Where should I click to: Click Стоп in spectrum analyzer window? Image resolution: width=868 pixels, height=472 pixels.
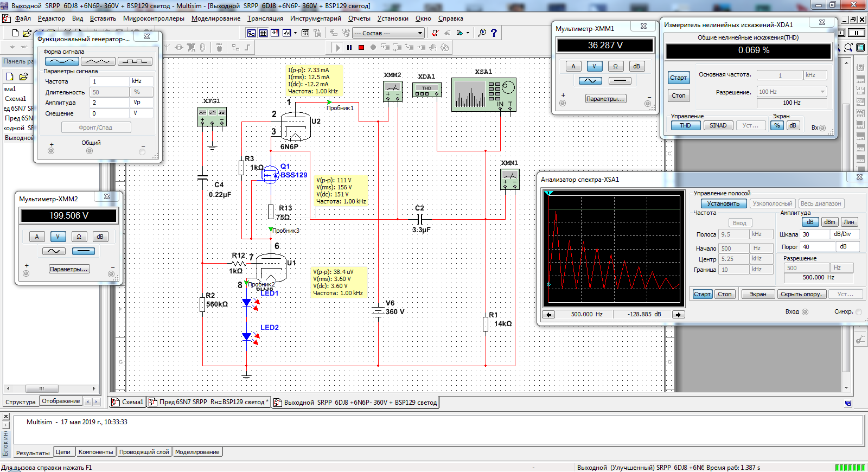(725, 294)
